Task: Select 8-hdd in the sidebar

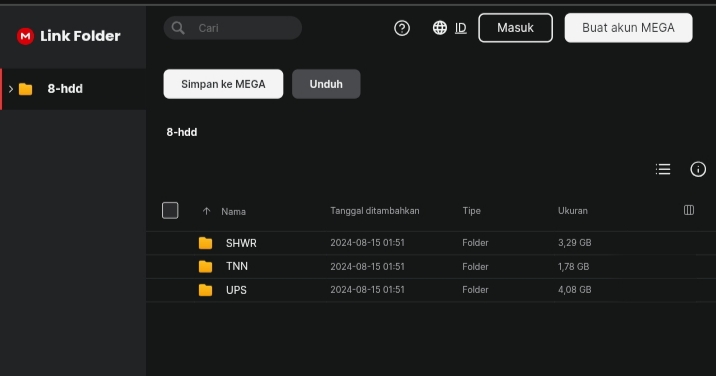Action: [x=73, y=89]
